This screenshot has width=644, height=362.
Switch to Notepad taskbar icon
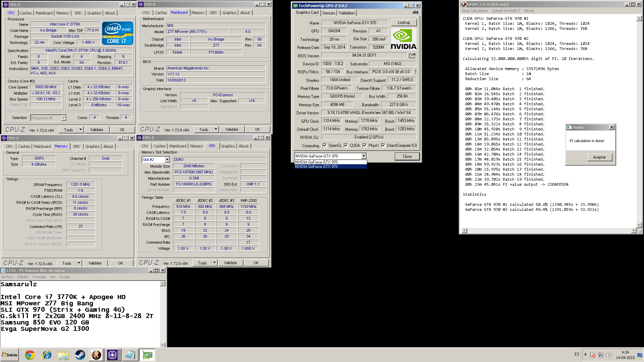pos(130,355)
